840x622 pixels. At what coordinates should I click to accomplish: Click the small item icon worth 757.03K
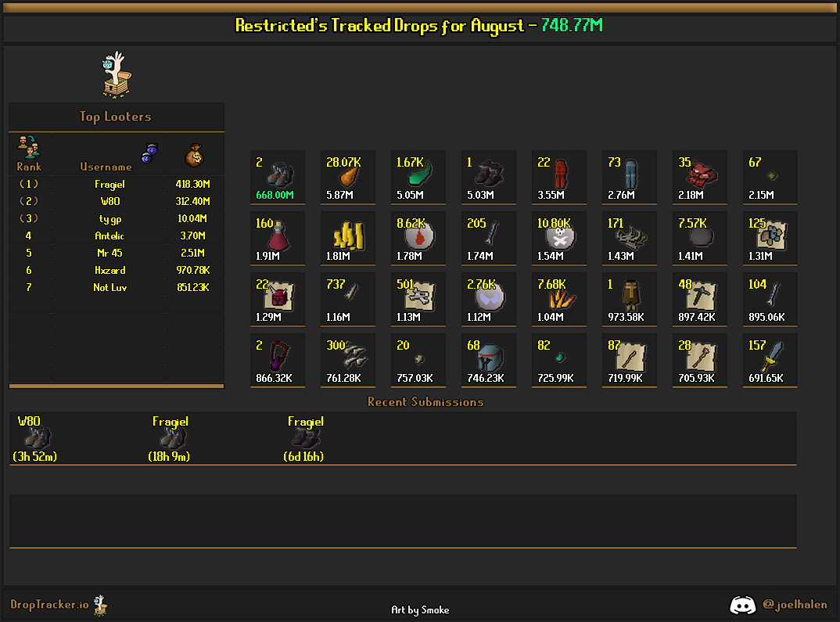(x=420, y=359)
